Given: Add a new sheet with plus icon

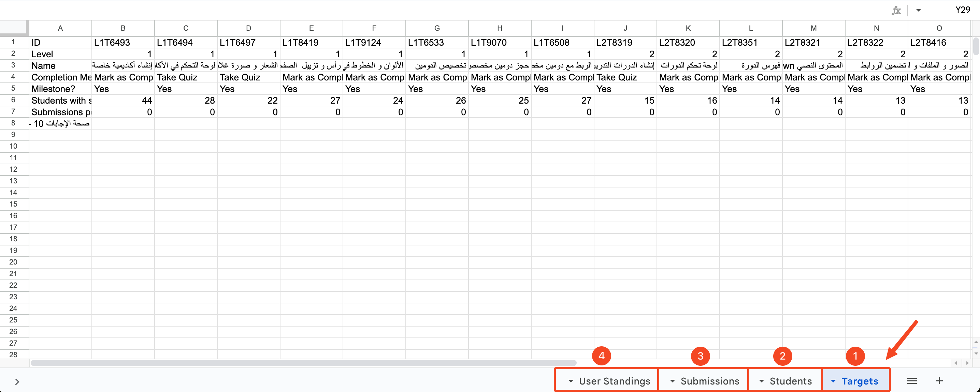Looking at the screenshot, I should tap(939, 381).
